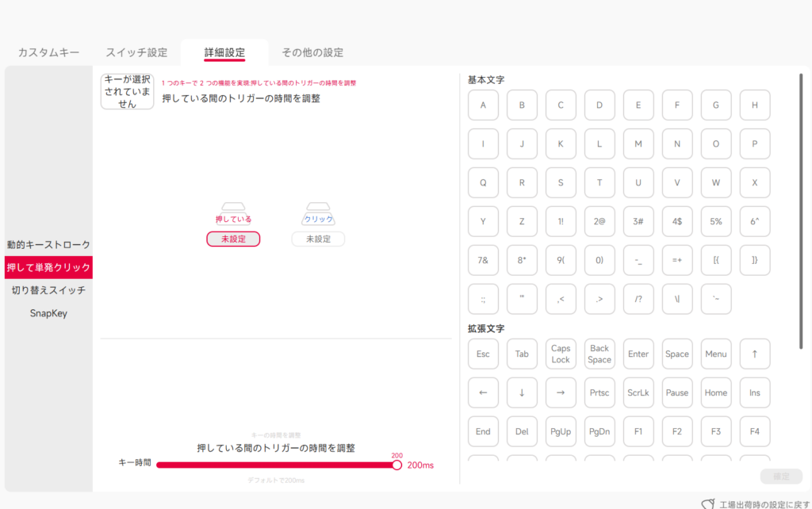Select the 未設定 slot under クリック
This screenshot has width=812, height=509.
318,239
